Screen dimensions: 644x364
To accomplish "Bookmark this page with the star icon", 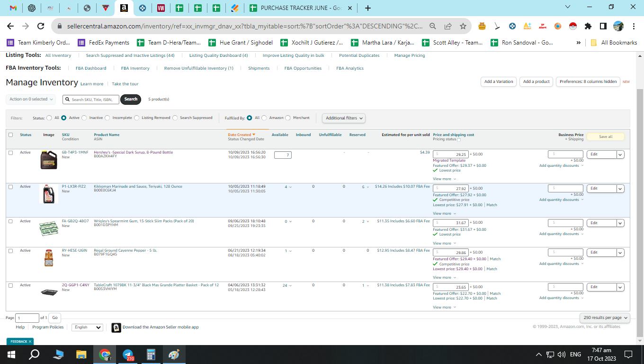I will point(463,26).
